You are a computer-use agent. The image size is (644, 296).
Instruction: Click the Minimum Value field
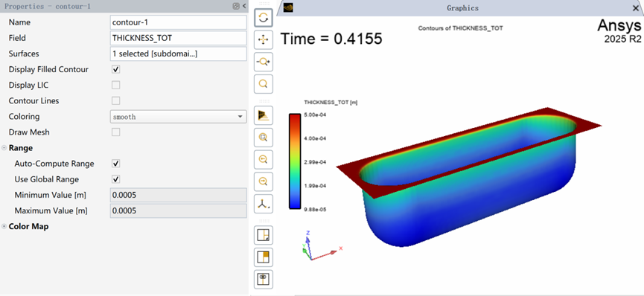pos(178,195)
